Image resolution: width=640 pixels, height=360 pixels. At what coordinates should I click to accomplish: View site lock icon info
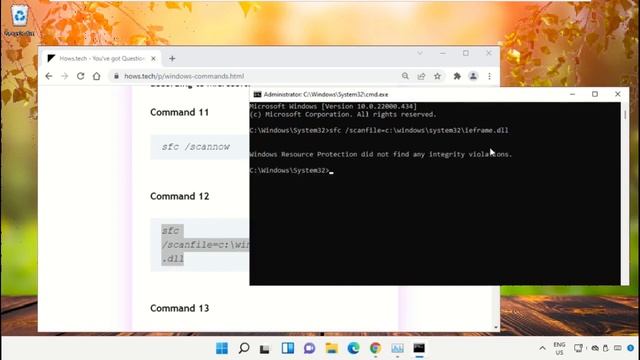click(x=116, y=76)
